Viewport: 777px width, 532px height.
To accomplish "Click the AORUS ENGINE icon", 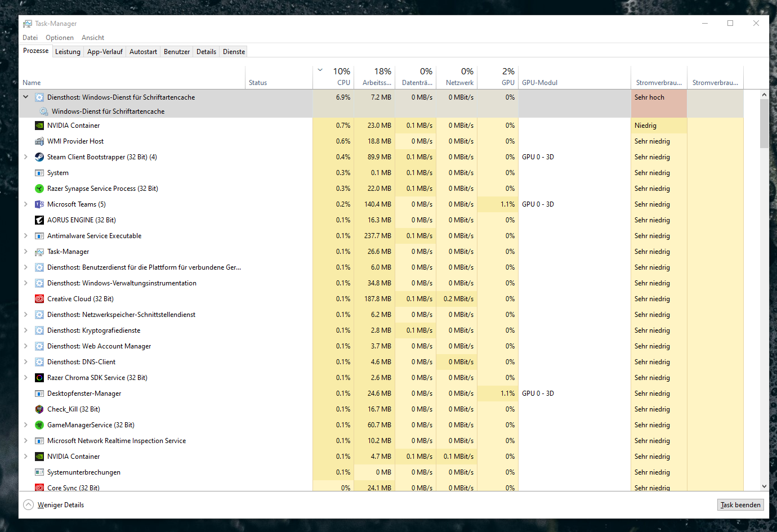I will coord(39,220).
